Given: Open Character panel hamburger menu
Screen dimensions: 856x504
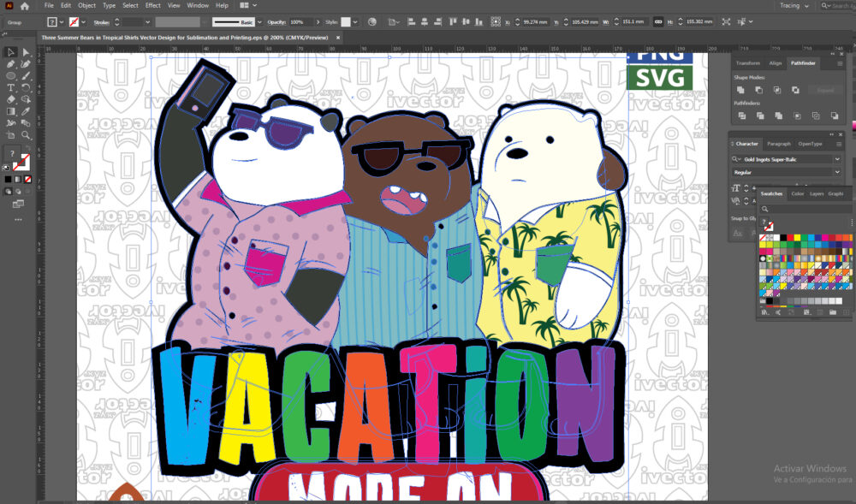Looking at the screenshot, I should pos(839,144).
